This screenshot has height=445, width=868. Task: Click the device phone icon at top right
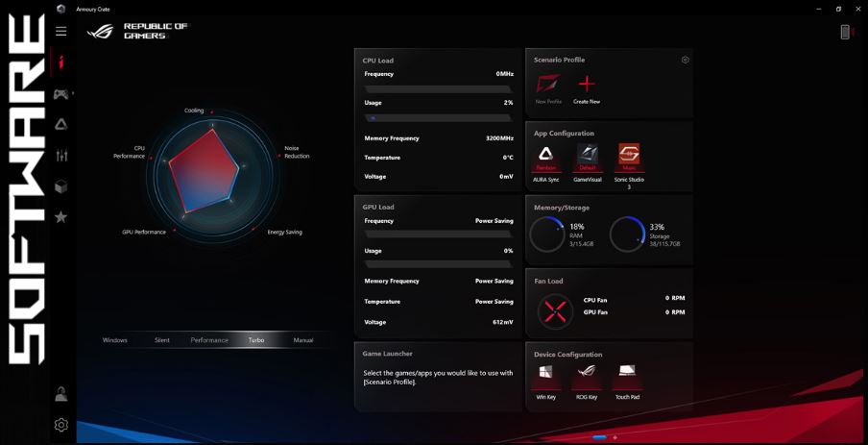tap(845, 32)
